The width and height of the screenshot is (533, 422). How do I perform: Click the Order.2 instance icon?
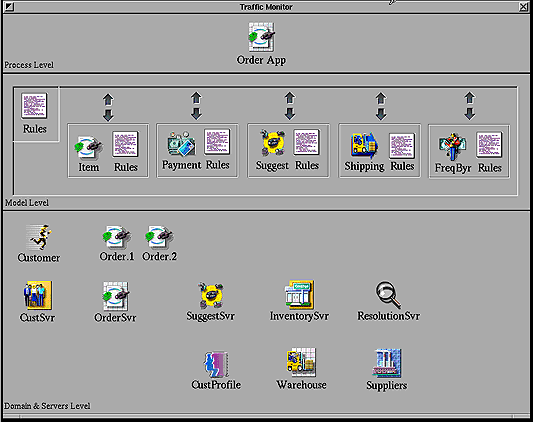pos(159,237)
